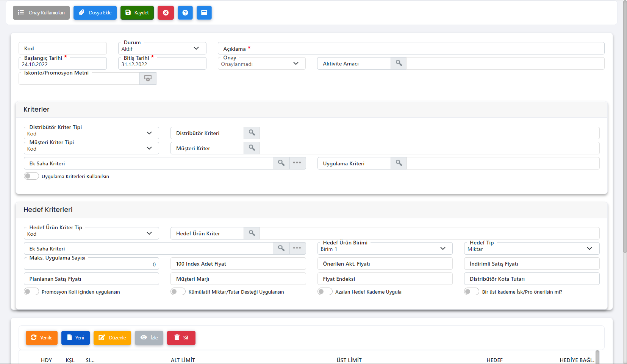Turn on Azalan Hedef Kademe Uygula
The image size is (627, 364).
coord(325,292)
